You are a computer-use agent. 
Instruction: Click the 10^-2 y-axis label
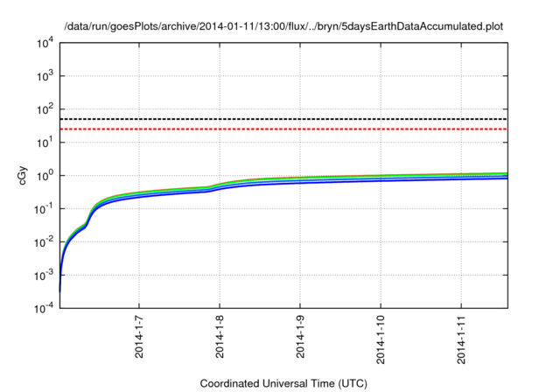45,242
